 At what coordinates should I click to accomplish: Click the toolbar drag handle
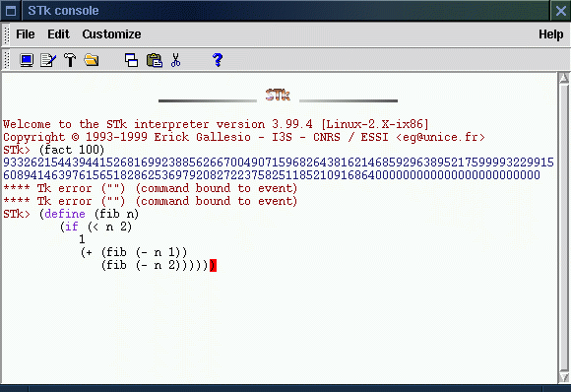pos(6,60)
